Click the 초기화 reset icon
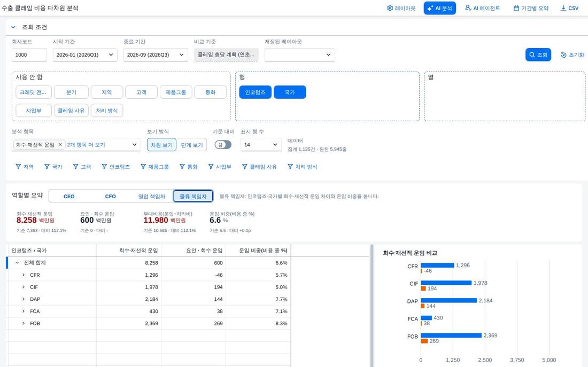 coord(563,54)
